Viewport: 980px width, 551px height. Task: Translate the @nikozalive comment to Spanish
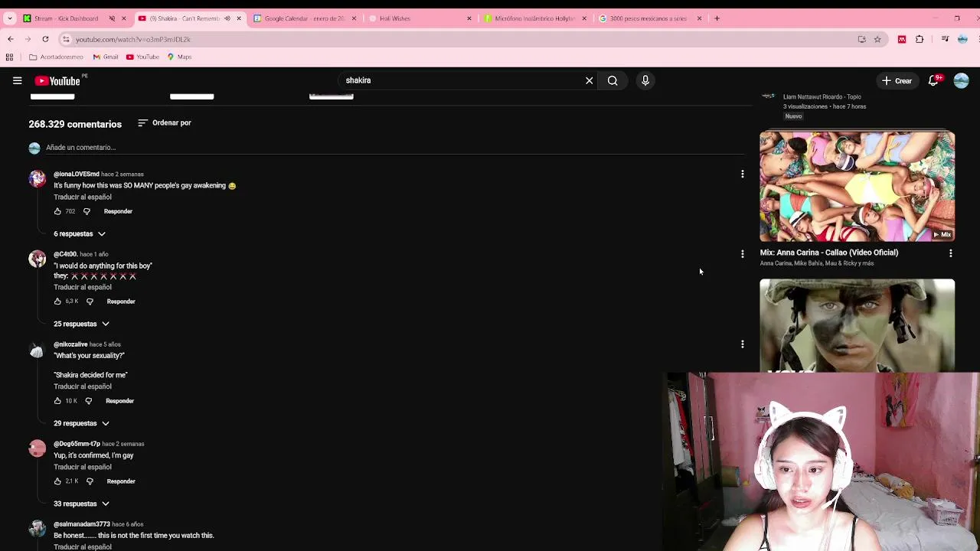[82, 387]
